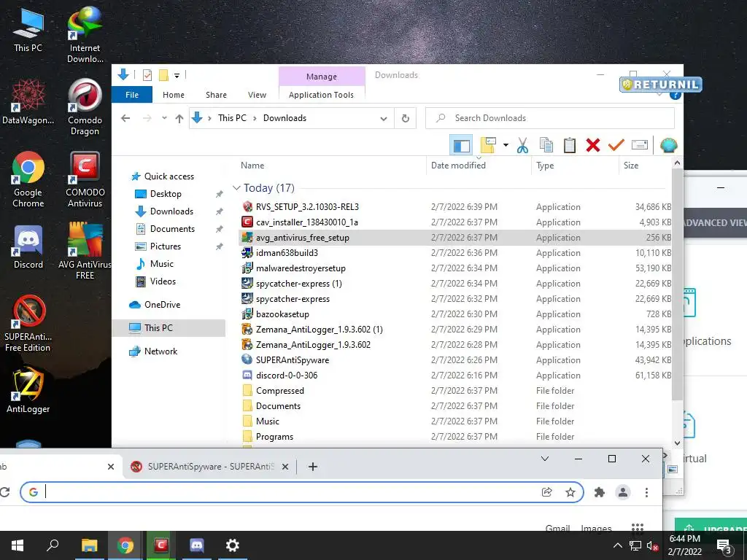This screenshot has height=560, width=747.
Task: Open This PC desktop icon
Action: coord(28,29)
